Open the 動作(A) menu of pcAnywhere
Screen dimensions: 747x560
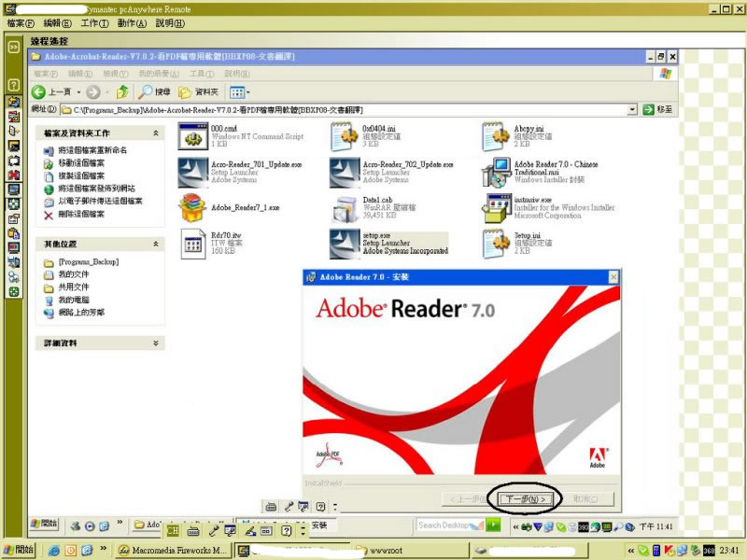coord(132,22)
